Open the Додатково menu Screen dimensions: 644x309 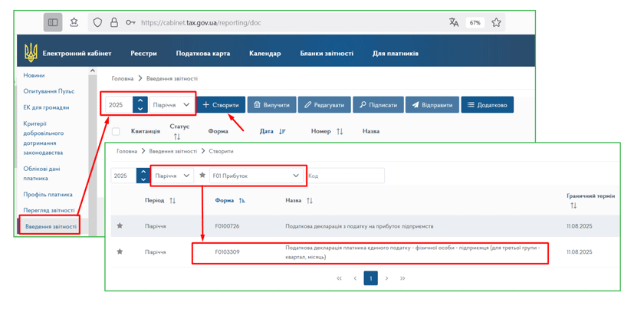pyautogui.click(x=487, y=105)
